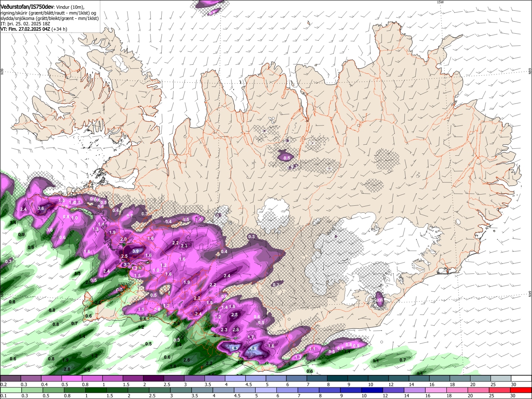Viewport: 532px width, 399px height.
Task: Click the 15W longitude label at the top
Action: click(441, 2)
